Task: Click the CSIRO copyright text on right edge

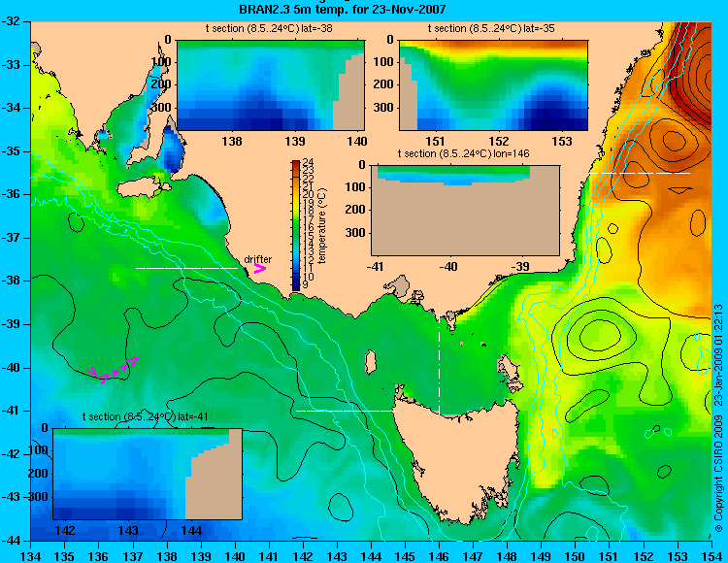Action: coord(718,418)
